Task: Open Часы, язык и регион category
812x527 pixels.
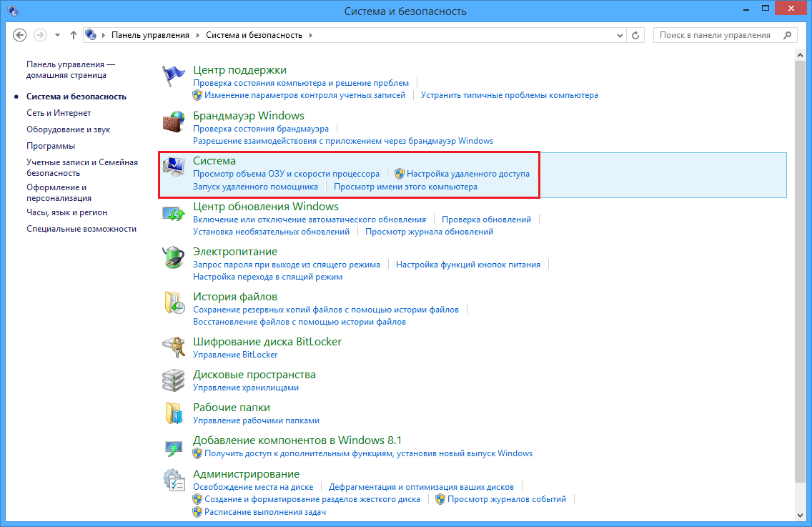Action: [x=66, y=212]
